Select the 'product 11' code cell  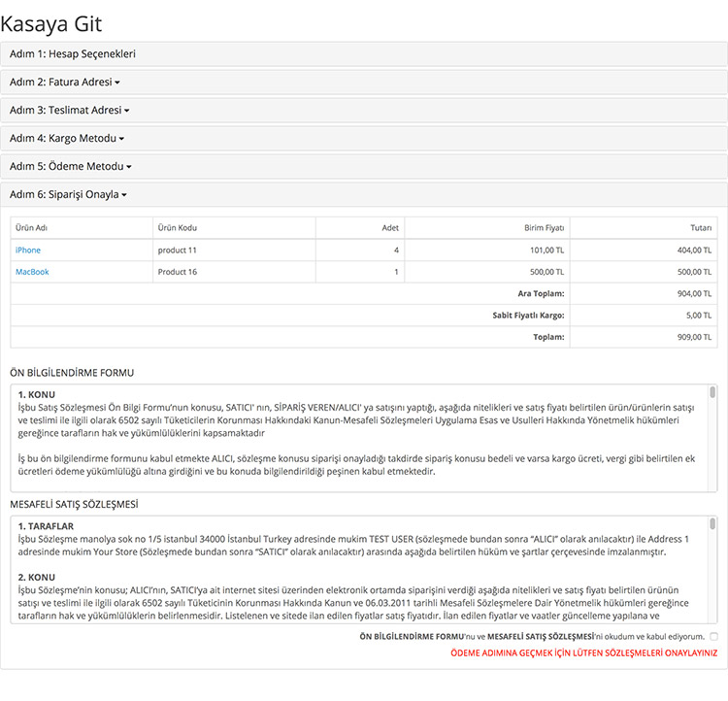coord(178,250)
